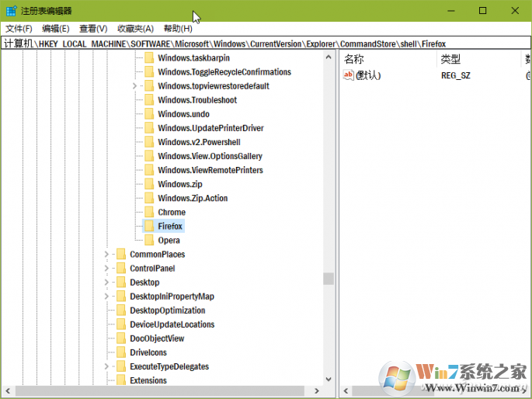Screen dimensions: 532x399
Task: Click the Firefox key folder icon
Action: point(148,227)
